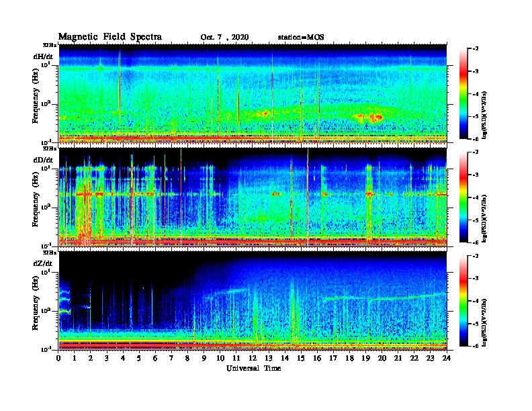Click hour 14 on the time axis
Screen dimensions: 532x411
tap(285, 358)
